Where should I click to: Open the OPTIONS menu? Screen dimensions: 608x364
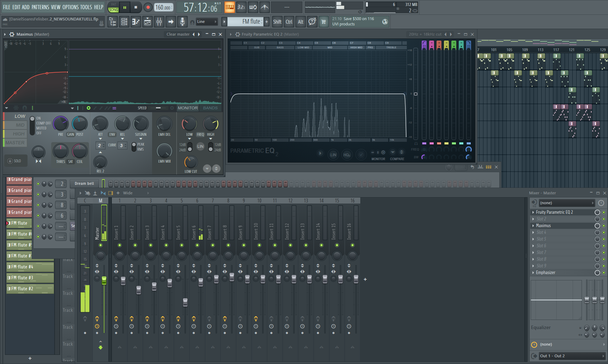point(71,7)
